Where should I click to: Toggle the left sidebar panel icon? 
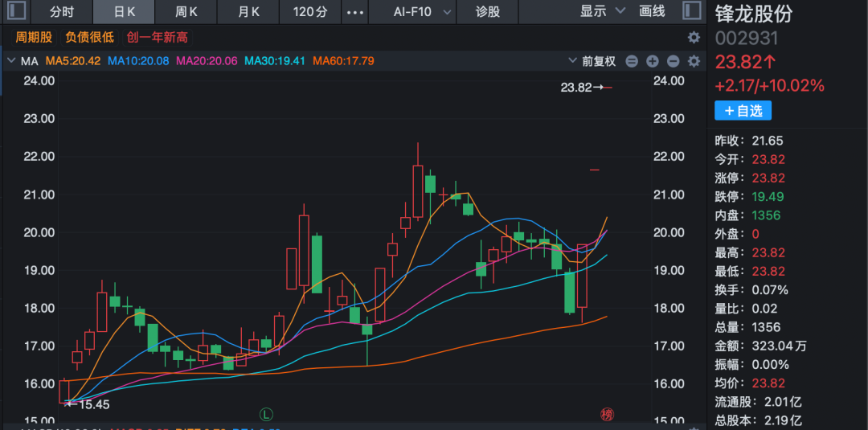(x=16, y=11)
